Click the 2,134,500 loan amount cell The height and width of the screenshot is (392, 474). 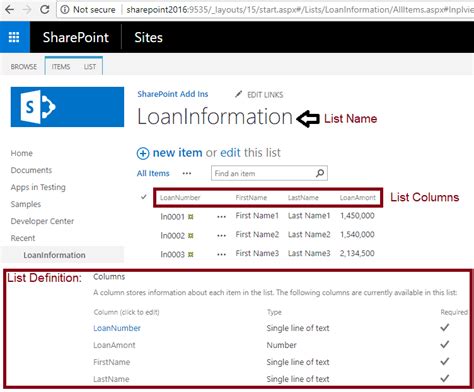(357, 253)
